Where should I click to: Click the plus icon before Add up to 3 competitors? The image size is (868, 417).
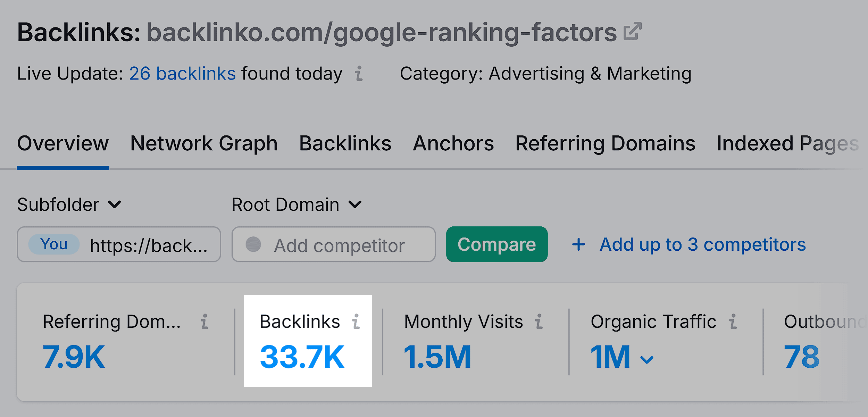[578, 244]
